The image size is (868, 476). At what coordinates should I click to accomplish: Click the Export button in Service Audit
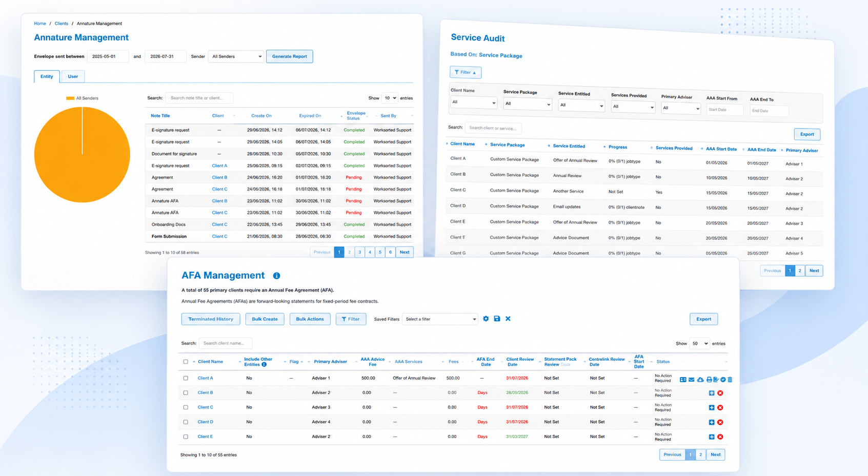click(807, 134)
